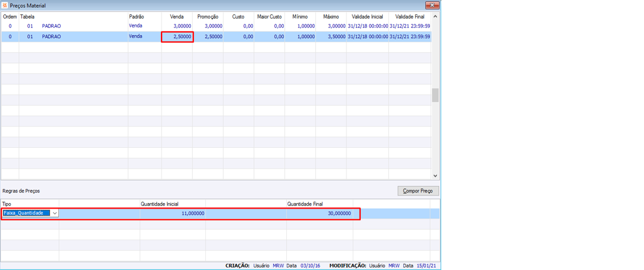644x270 pixels.
Task: Select the Venda cell showing 2,50000
Action: pos(177,36)
